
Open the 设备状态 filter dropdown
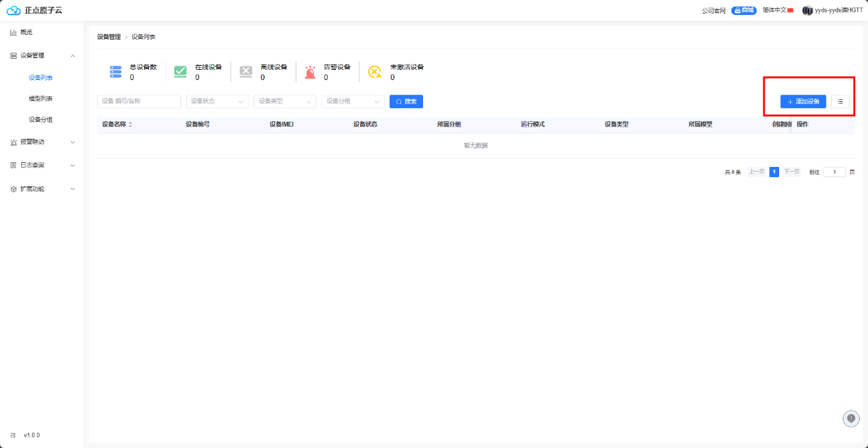pyautogui.click(x=217, y=101)
